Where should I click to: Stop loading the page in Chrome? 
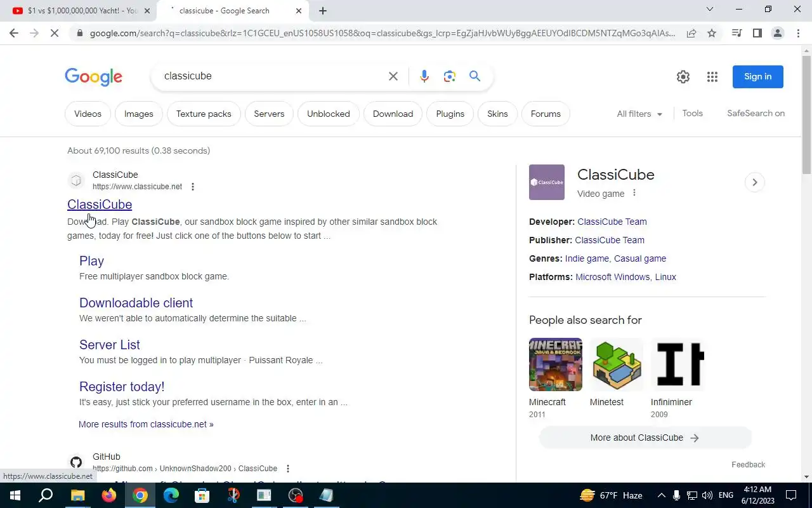point(55,33)
